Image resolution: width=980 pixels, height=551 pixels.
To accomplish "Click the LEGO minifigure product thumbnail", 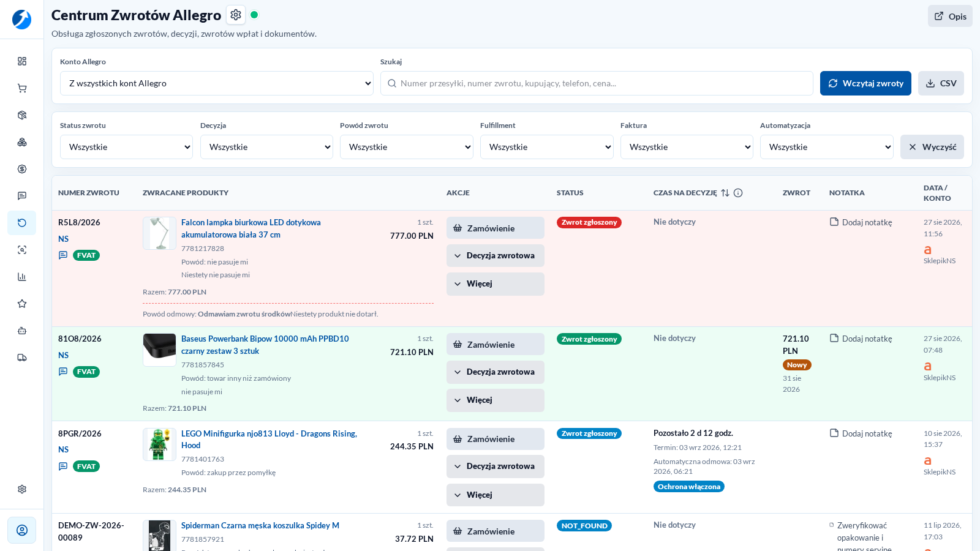I will [x=159, y=444].
